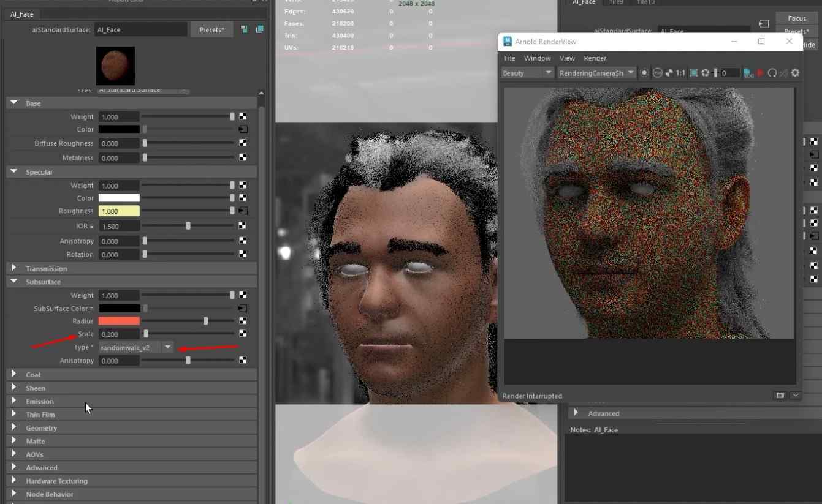Image resolution: width=822 pixels, height=504 pixels.
Task: Open the connected map on SubSurface Color
Action: click(243, 308)
